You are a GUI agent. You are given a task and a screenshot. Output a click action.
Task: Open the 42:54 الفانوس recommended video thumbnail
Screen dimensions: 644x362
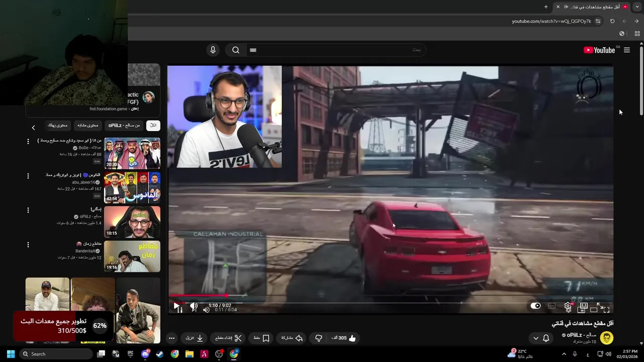coord(132,187)
